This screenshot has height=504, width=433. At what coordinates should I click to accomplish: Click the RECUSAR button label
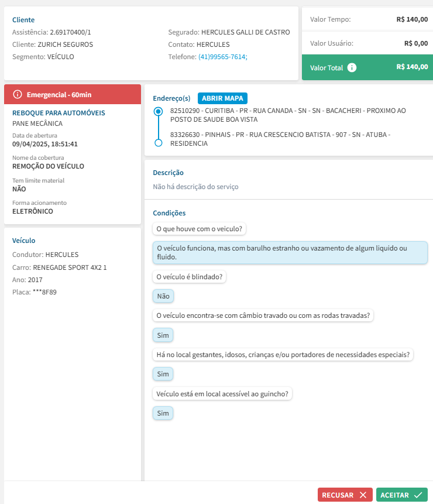pyautogui.click(x=338, y=495)
